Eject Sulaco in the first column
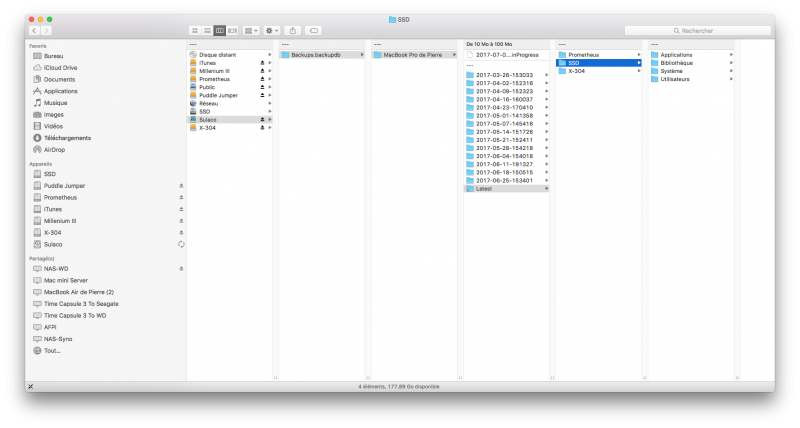The height and width of the screenshot is (428, 800). tap(262, 120)
